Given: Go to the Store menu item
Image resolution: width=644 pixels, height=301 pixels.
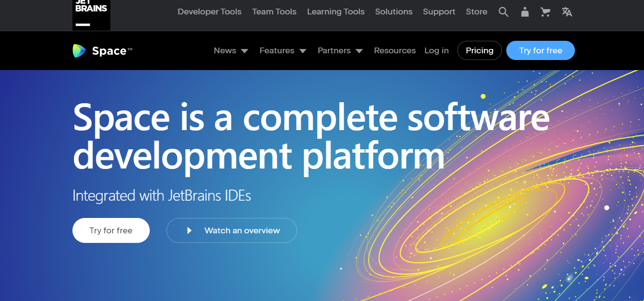Looking at the screenshot, I should 477,12.
